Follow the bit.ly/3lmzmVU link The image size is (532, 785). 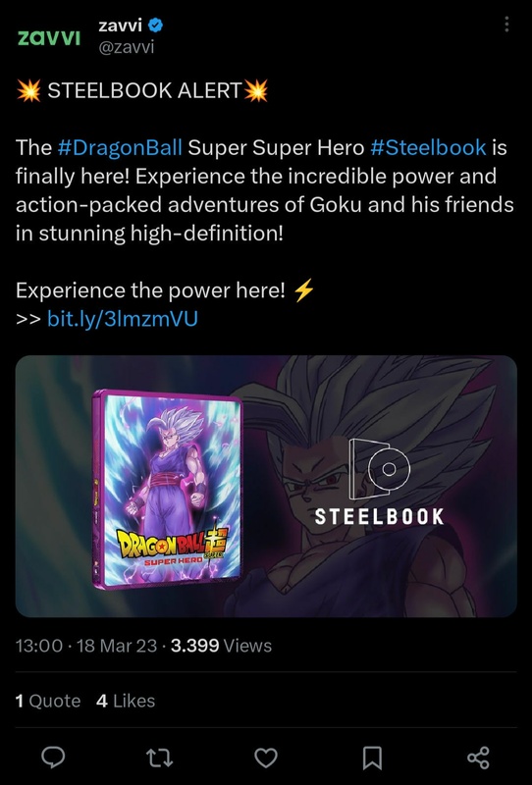coord(123,318)
